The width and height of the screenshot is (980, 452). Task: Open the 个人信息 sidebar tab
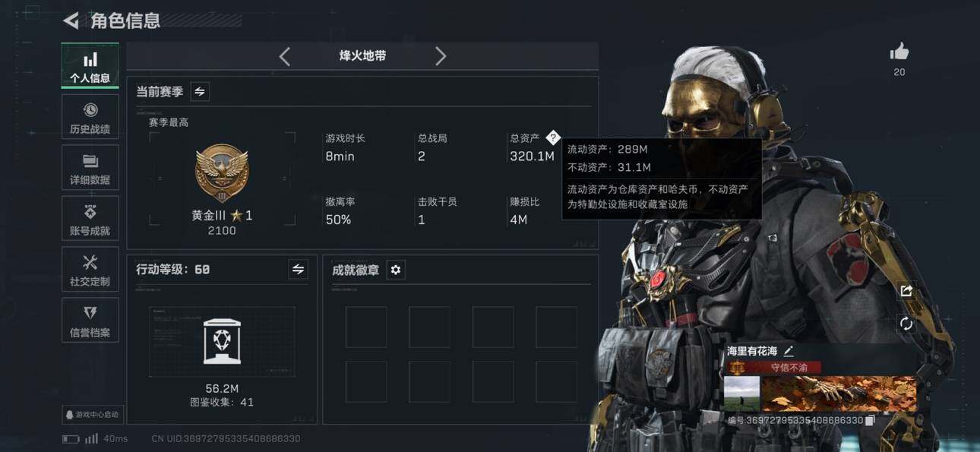point(90,66)
